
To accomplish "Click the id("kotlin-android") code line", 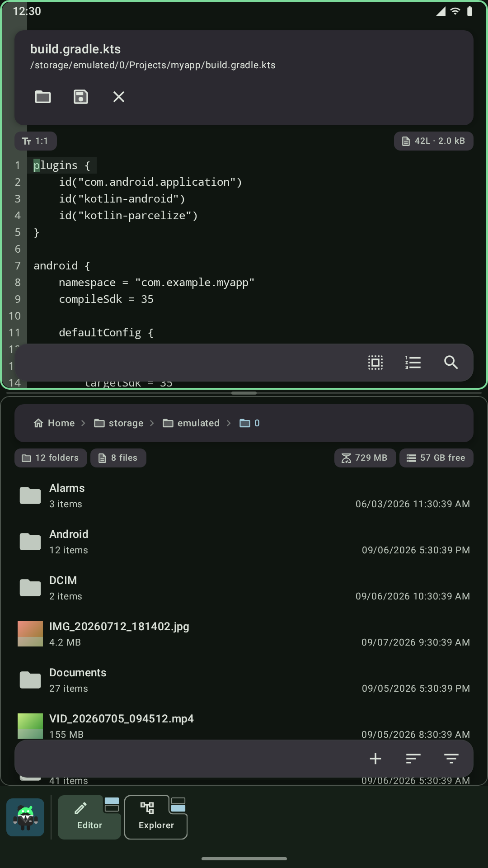I will pyautogui.click(x=122, y=199).
